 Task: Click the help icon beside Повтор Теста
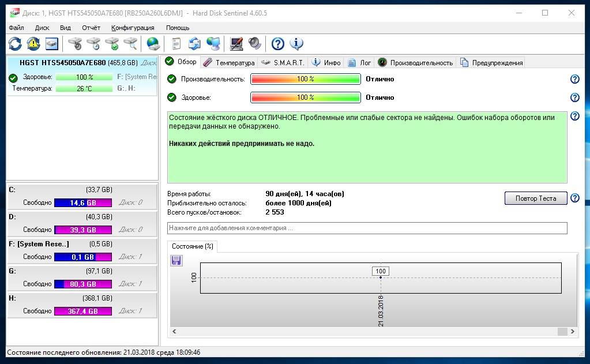click(x=574, y=198)
